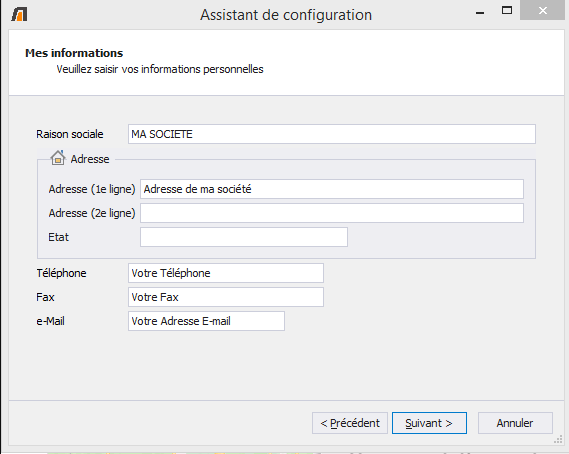
Task: Go back with the Précédent button
Action: [350, 423]
